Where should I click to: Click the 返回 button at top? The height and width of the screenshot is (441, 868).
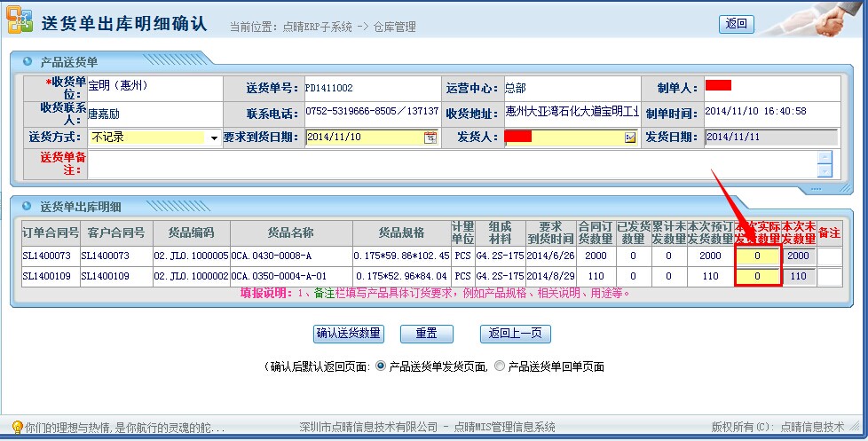(x=736, y=24)
